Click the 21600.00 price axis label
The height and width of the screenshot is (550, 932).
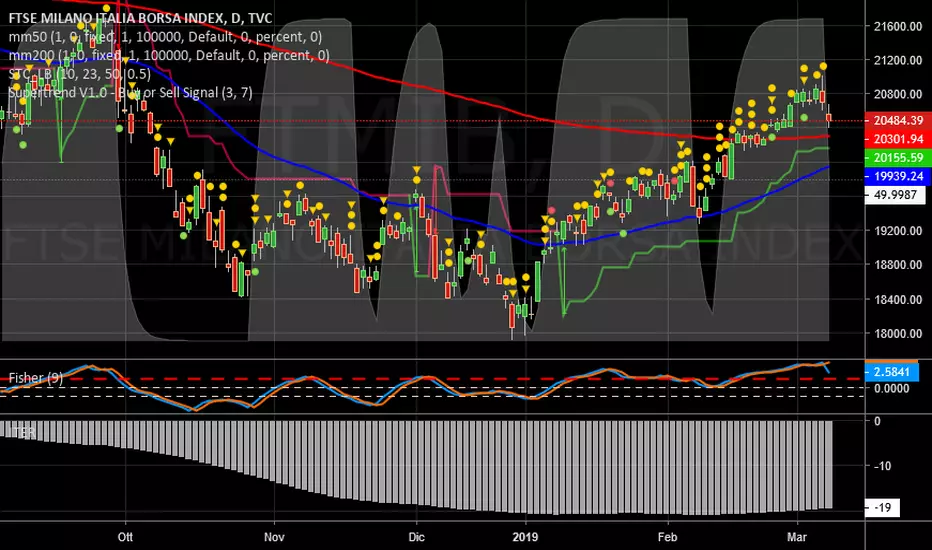pyautogui.click(x=898, y=26)
